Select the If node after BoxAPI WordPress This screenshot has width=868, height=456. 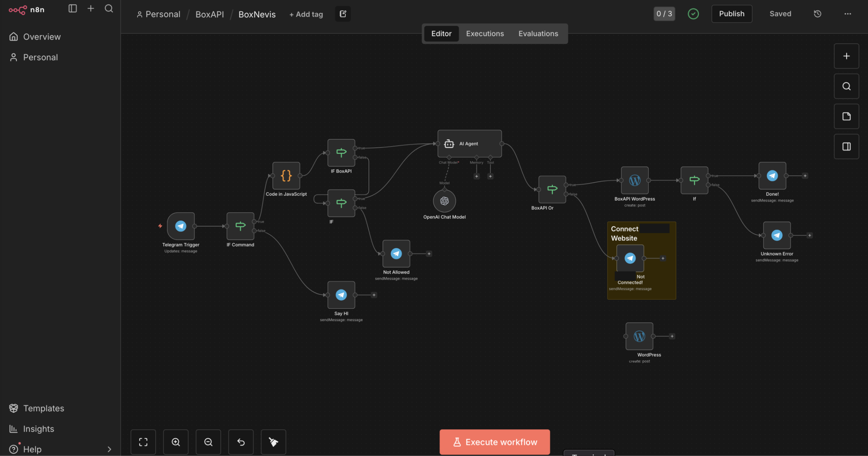click(x=694, y=180)
